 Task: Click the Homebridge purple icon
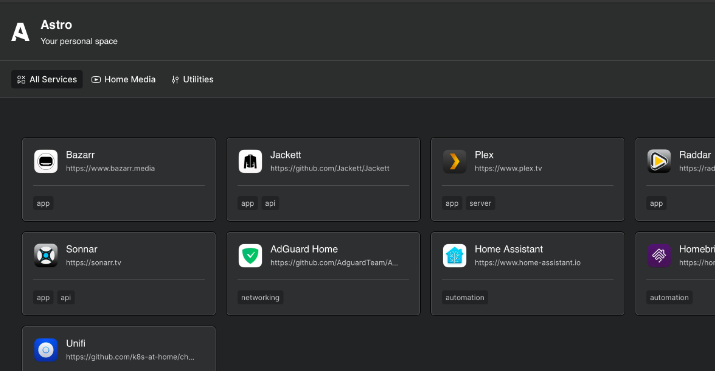(659, 255)
